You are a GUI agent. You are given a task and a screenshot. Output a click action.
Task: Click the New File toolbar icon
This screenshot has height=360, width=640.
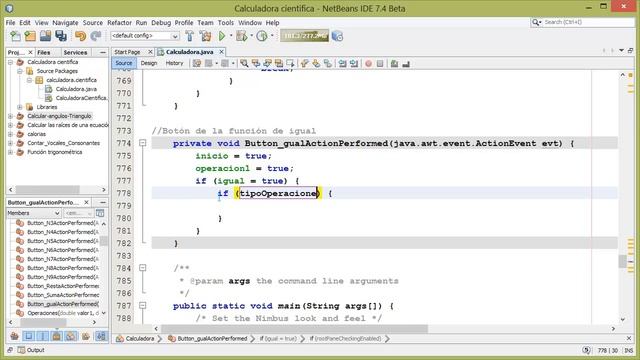pyautogui.click(x=15, y=36)
